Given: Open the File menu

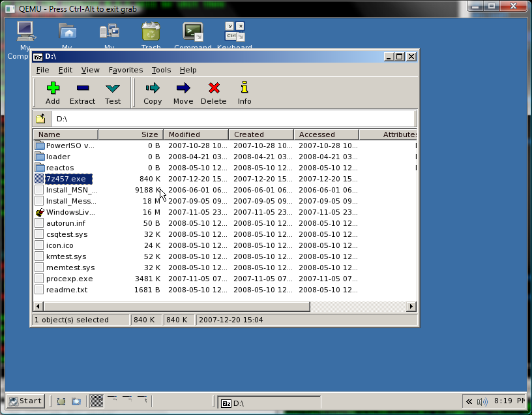Looking at the screenshot, I should 42,70.
